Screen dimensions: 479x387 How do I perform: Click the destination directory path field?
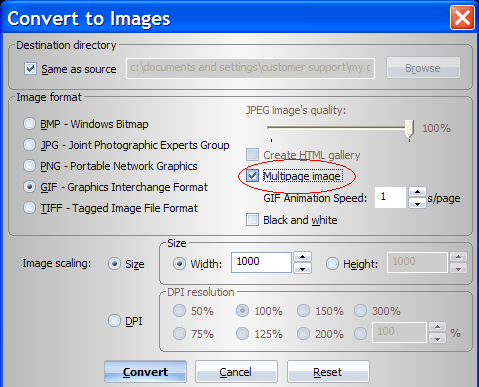pos(250,68)
